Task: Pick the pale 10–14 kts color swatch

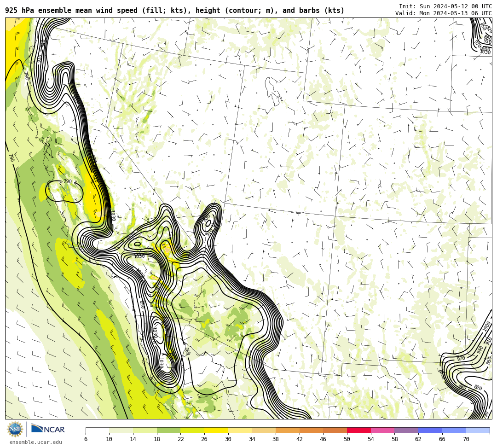Action: click(x=121, y=430)
